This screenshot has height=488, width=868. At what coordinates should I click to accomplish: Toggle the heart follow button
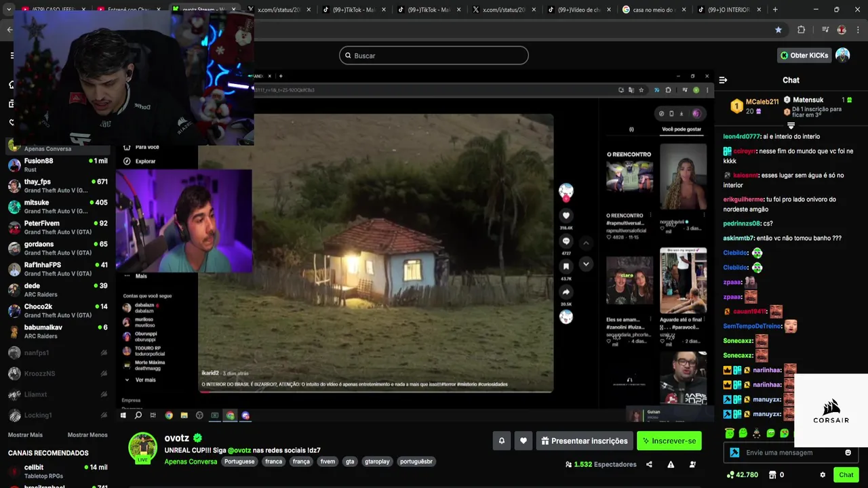[523, 441]
